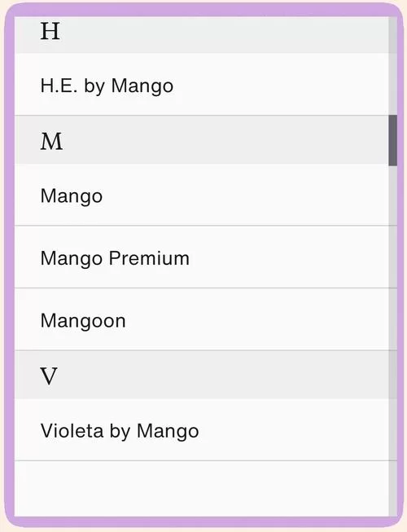407x532 pixels.
Task: Click the H section header letter
Action: [50, 31]
